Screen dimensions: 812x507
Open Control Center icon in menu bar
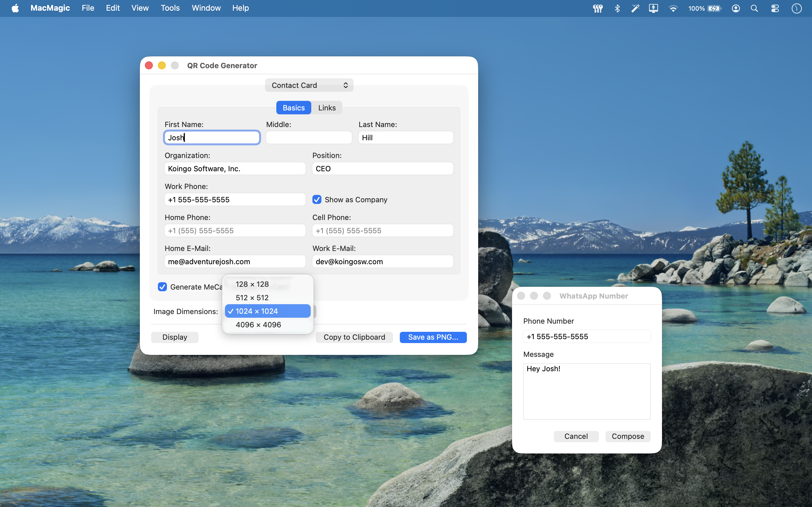click(x=775, y=8)
